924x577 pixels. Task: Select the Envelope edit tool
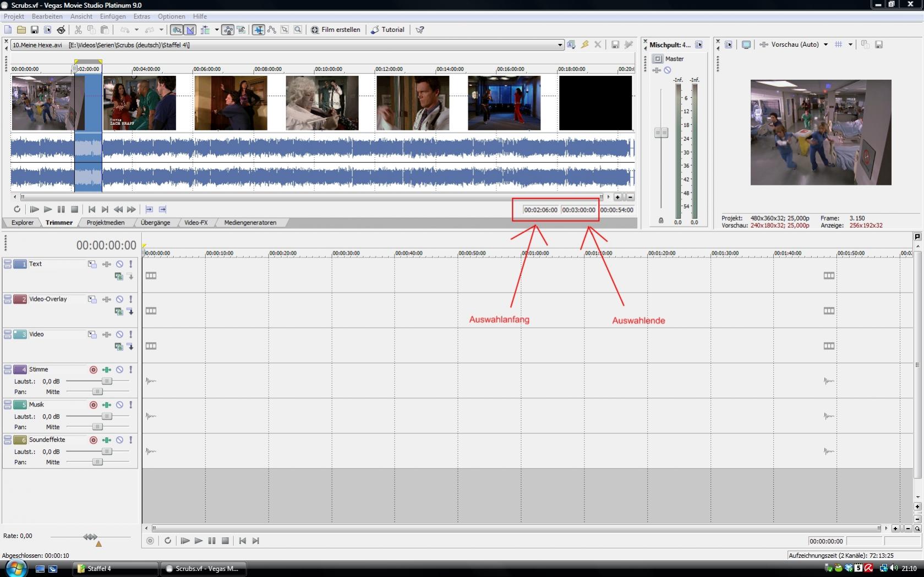click(272, 30)
